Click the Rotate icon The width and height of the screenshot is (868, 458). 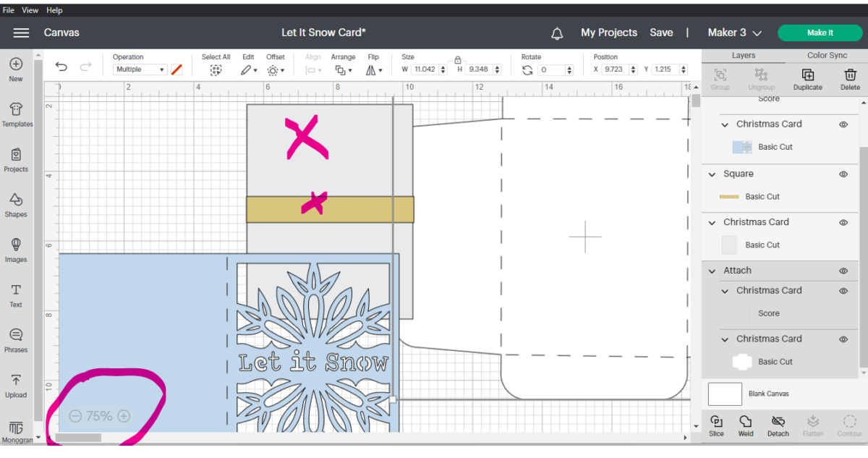pos(527,70)
